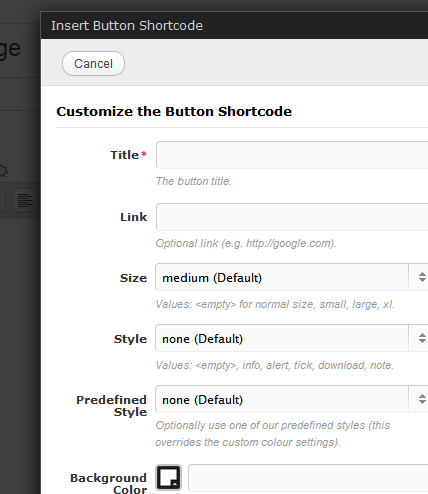
Task: Click the Background Color label
Action: [x=109, y=483]
